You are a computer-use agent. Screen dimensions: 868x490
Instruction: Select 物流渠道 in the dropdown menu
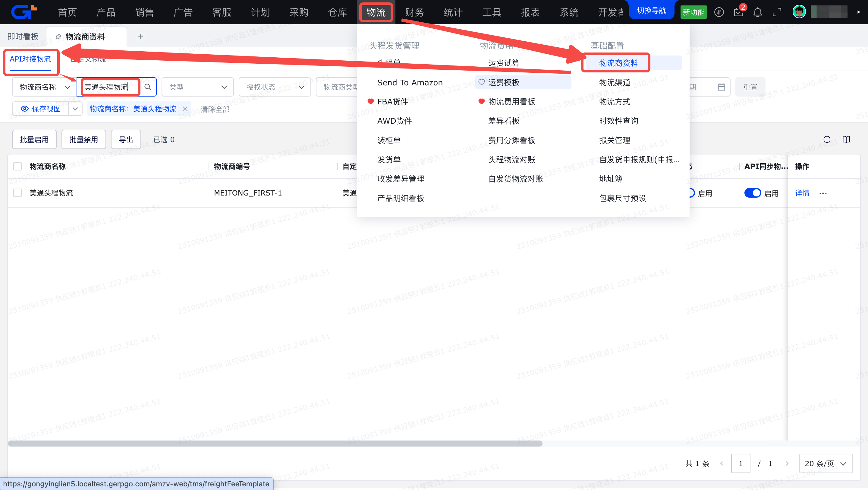point(614,82)
